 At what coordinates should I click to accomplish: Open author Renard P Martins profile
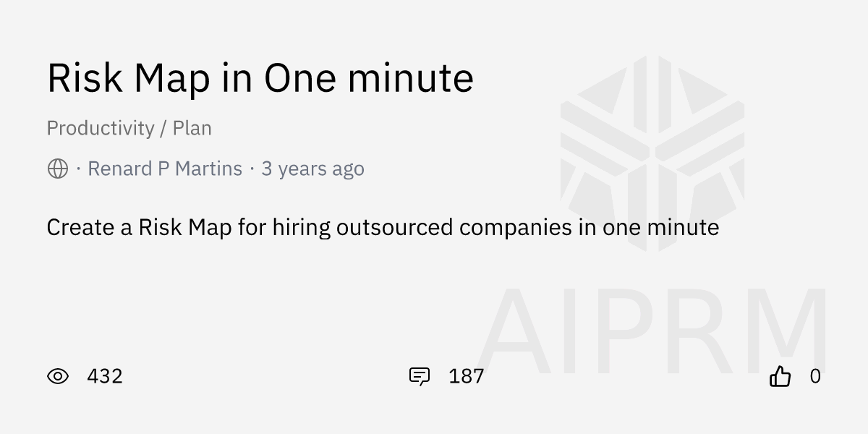pos(165,169)
